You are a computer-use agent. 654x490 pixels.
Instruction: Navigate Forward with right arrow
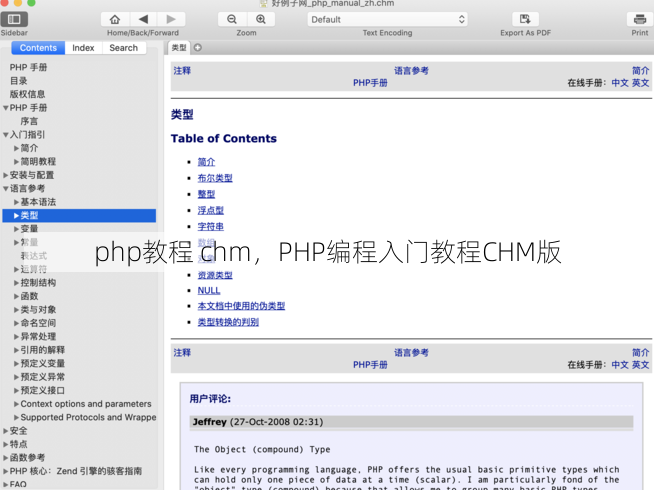[171, 19]
